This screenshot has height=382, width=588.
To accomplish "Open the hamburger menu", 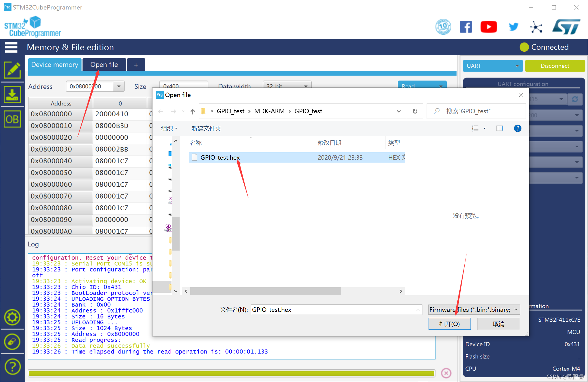I will point(11,47).
